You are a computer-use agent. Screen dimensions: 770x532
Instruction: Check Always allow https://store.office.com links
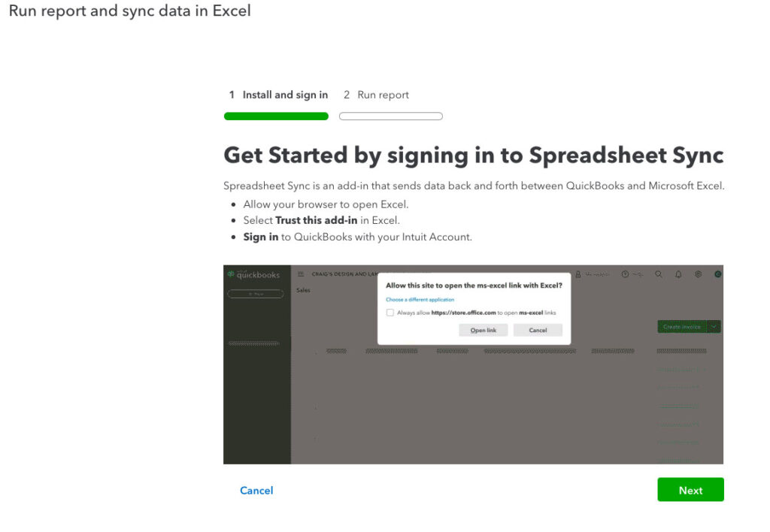(x=390, y=312)
